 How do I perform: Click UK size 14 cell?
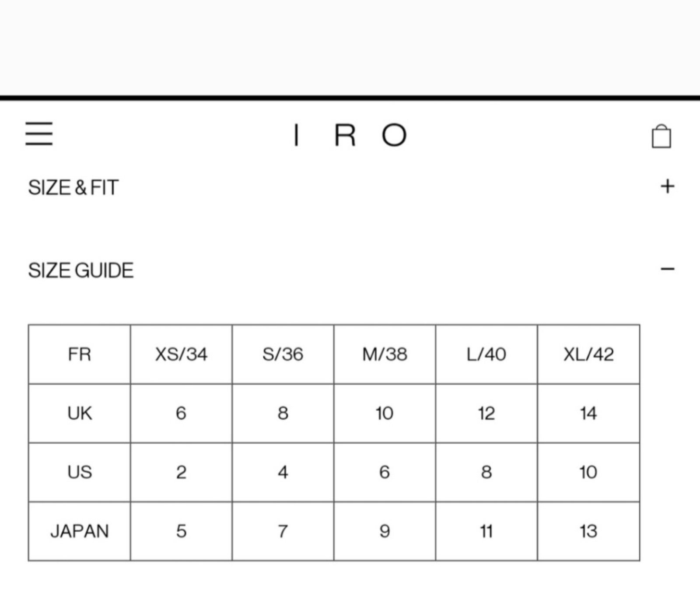[x=588, y=414]
